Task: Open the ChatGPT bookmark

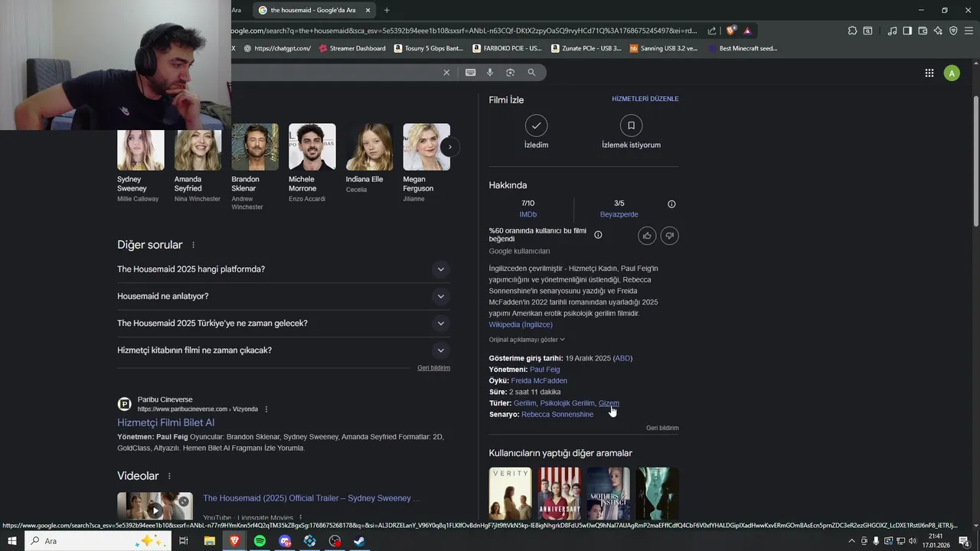Action: click(x=277, y=48)
